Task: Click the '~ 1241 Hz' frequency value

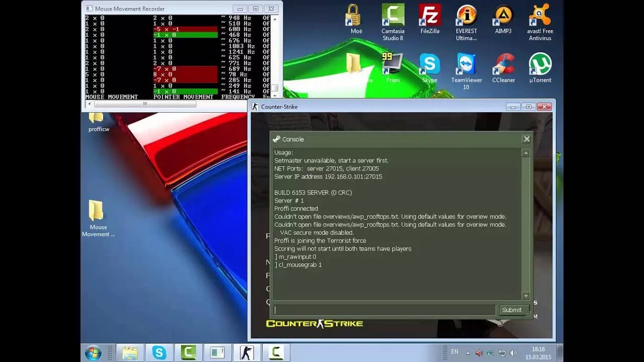Action: click(238, 52)
